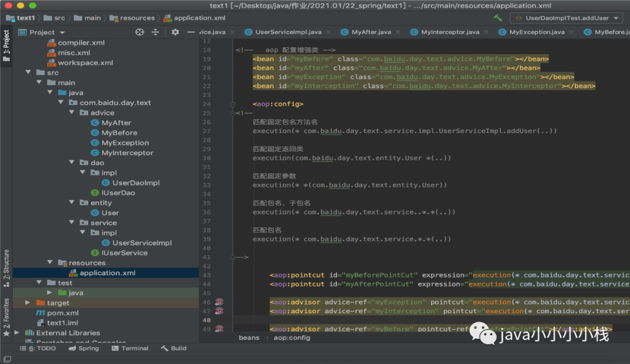Collapse the dao package

[x=72, y=162]
